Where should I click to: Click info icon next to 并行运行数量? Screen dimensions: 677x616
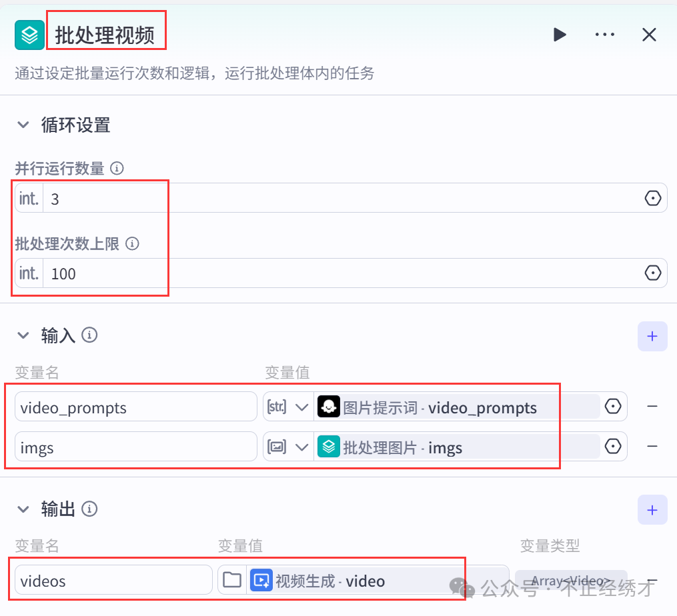tap(117, 168)
